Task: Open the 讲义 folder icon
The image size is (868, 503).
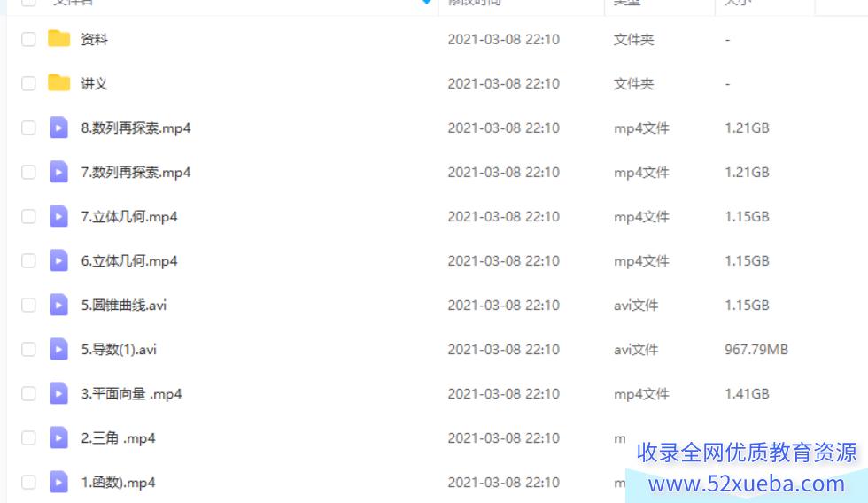Action: click(58, 83)
